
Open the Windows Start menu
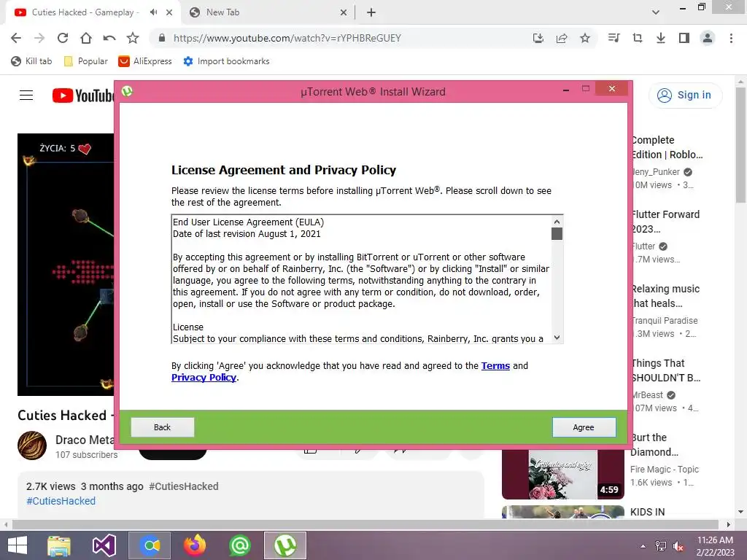[18, 545]
